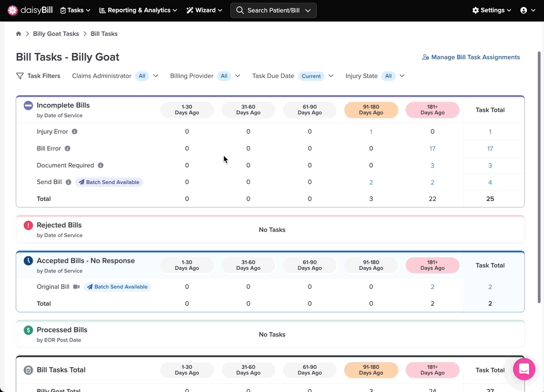
Task: Click the Search Patient/Bill field
Action: pyautogui.click(x=274, y=10)
